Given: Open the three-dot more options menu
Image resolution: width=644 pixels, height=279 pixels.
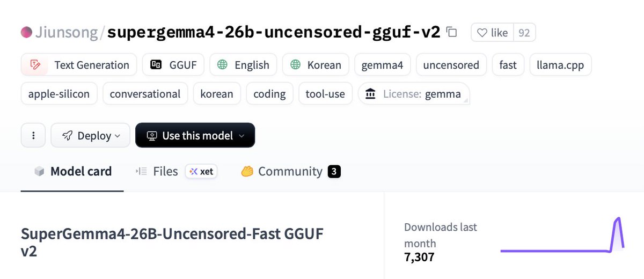Looking at the screenshot, I should point(33,135).
